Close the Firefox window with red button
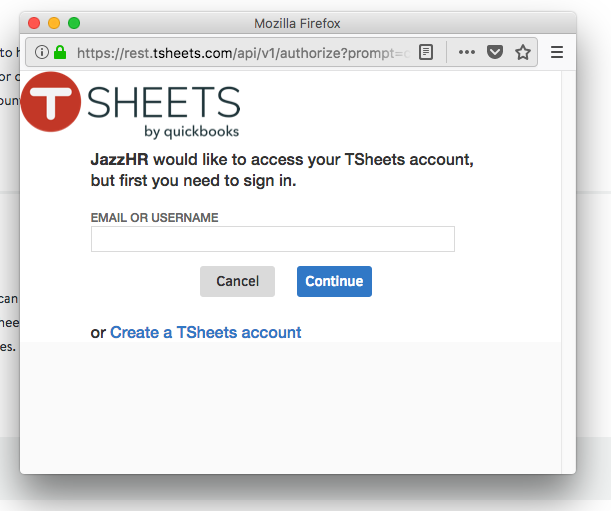The height and width of the screenshot is (511, 611). pos(34,23)
